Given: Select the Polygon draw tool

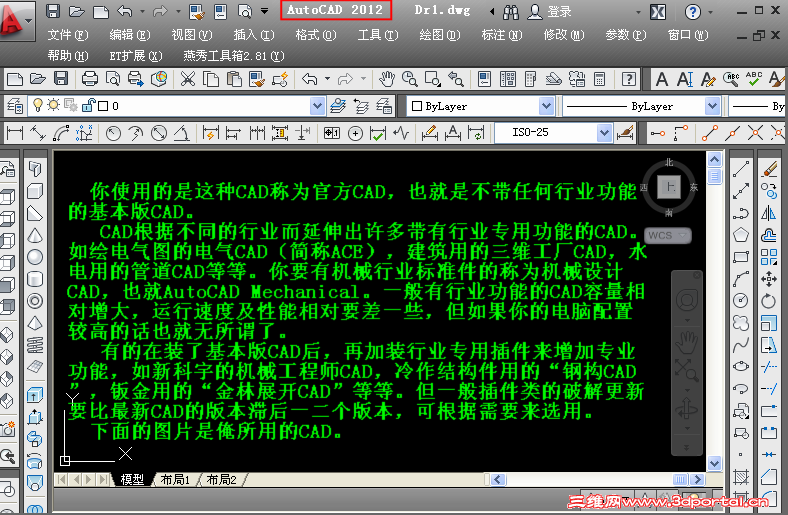Looking at the screenshot, I should click(741, 235).
